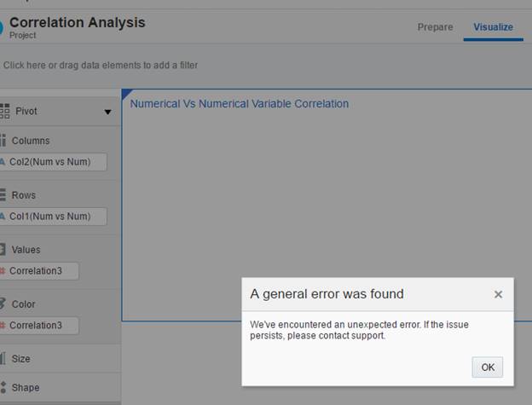Click the Values section icon
The image size is (532, 405).
click(x=3, y=250)
